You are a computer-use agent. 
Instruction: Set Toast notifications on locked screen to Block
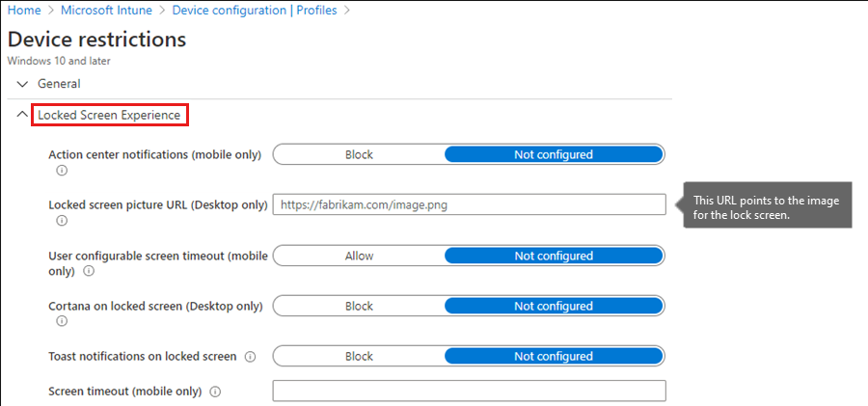(x=359, y=357)
